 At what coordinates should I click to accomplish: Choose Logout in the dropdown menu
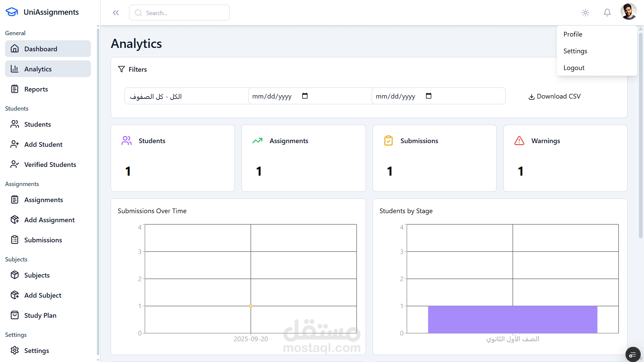(574, 68)
